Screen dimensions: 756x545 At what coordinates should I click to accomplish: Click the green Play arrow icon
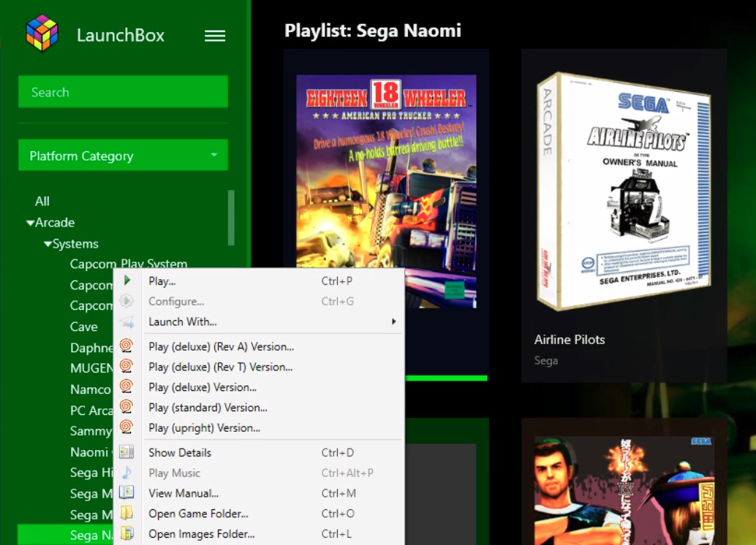pos(126,280)
